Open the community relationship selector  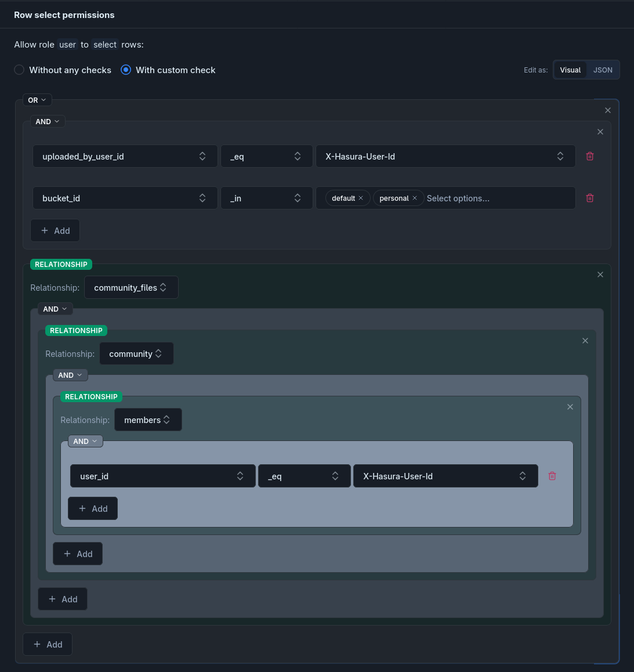pos(136,354)
